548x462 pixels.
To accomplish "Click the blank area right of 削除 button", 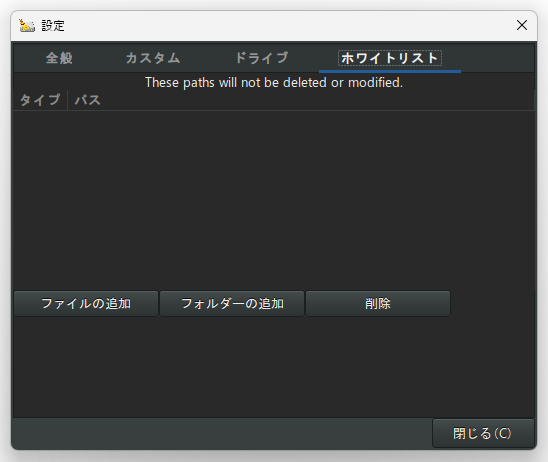I will tap(492, 303).
